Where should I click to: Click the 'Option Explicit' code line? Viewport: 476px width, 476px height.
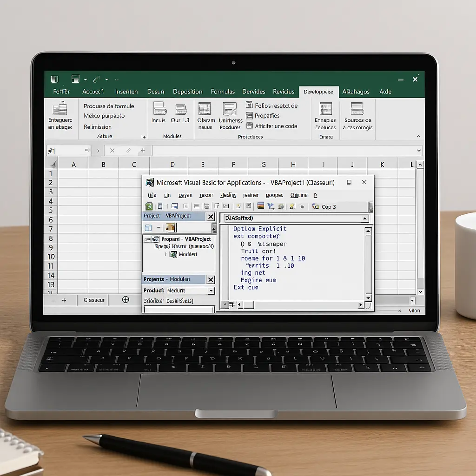(259, 229)
